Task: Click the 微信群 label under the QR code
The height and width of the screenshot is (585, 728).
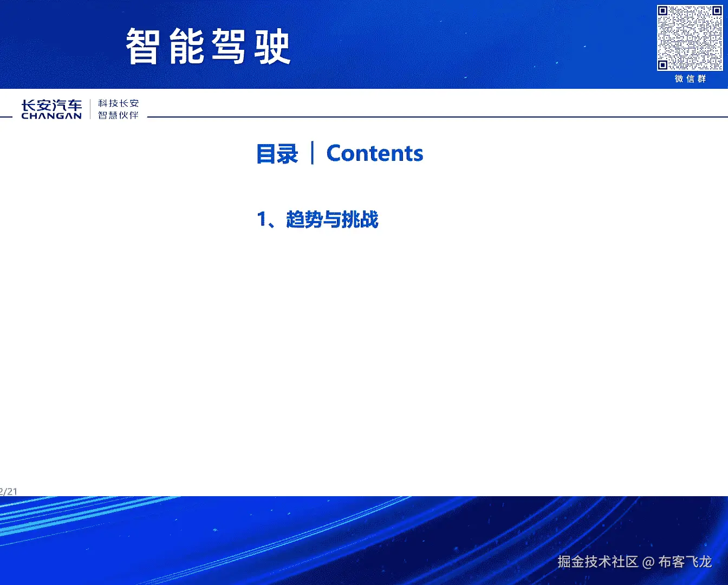Action: 690,79
